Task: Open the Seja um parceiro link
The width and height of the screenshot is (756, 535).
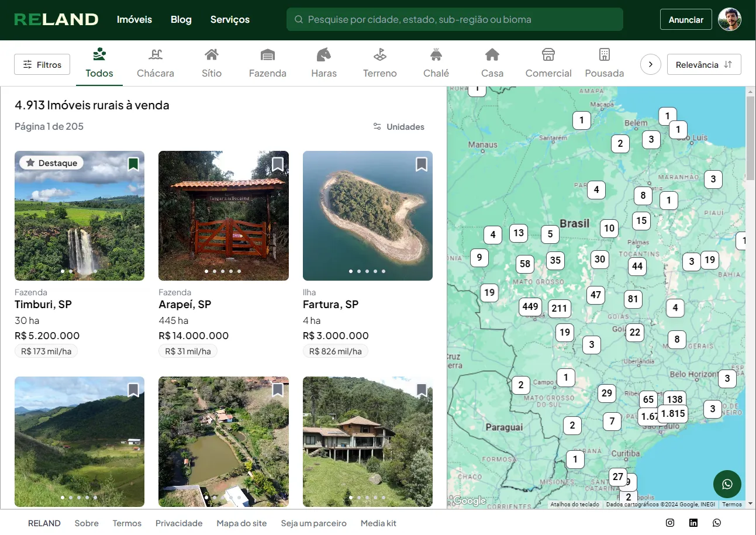Action: click(x=313, y=523)
